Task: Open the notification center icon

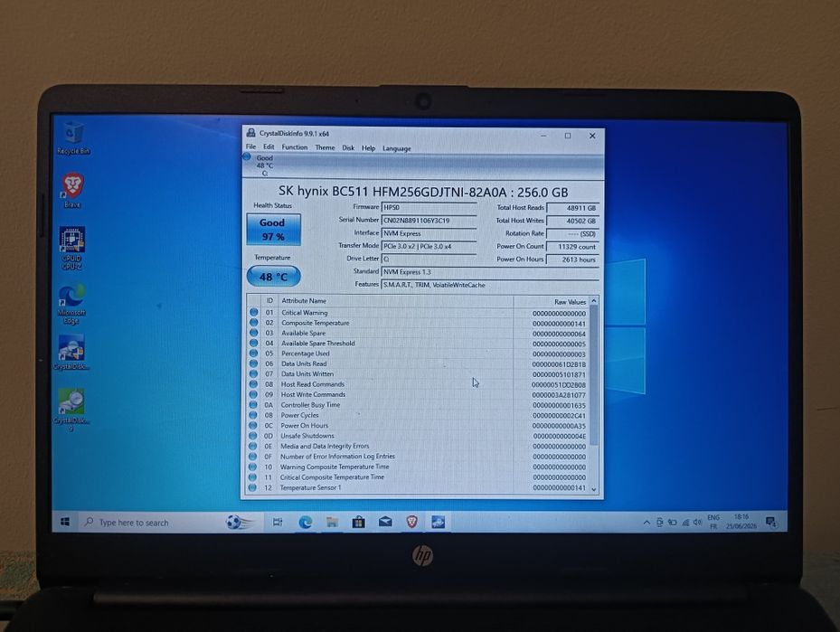Action: click(771, 523)
